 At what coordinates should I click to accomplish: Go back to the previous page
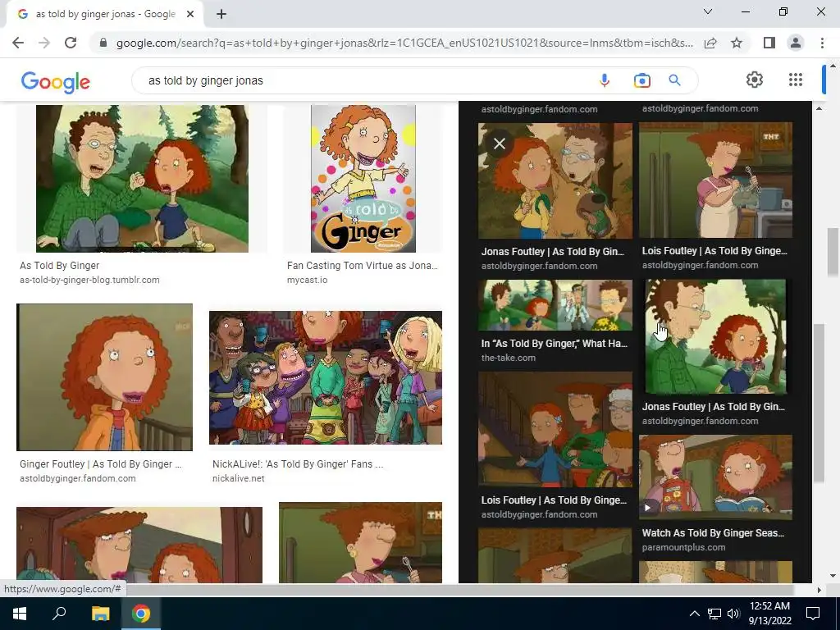pos(18,43)
